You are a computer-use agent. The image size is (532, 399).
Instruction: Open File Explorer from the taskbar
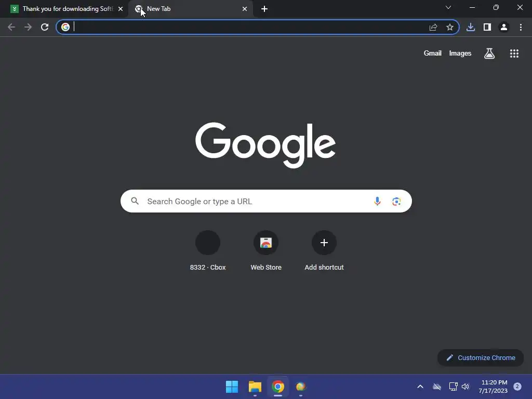pos(255,387)
